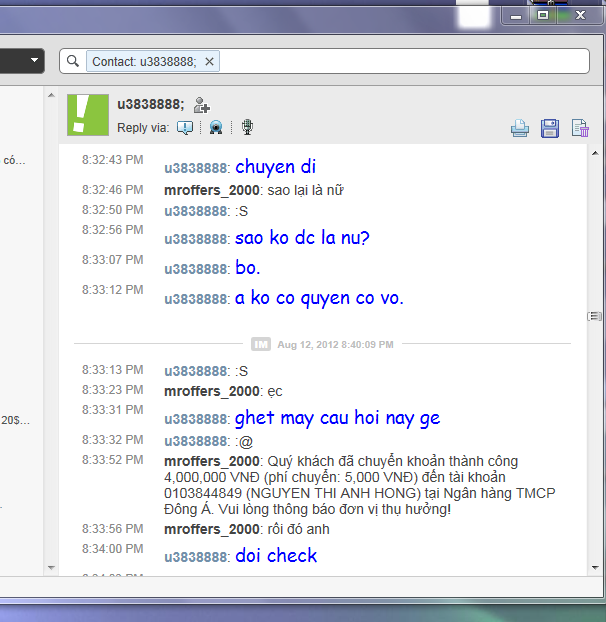Viewport: 606px width, 622px height.
Task: Delete the conversation history icon
Action: pyautogui.click(x=580, y=129)
